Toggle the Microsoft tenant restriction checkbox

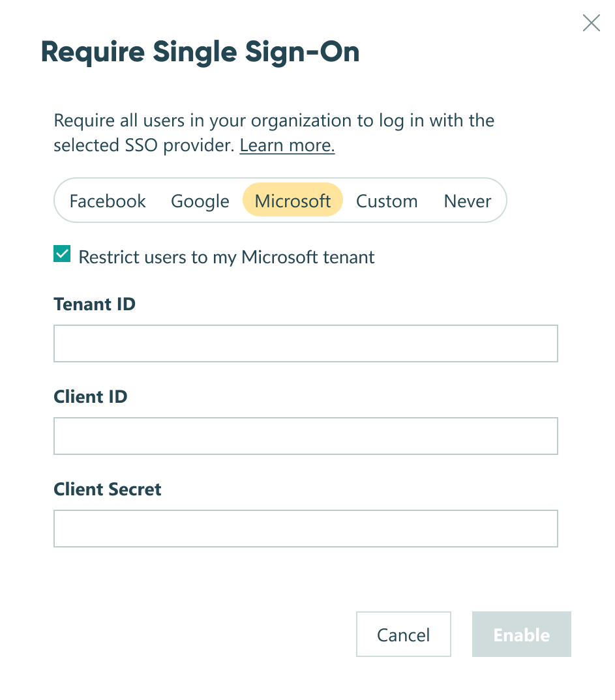62,253
